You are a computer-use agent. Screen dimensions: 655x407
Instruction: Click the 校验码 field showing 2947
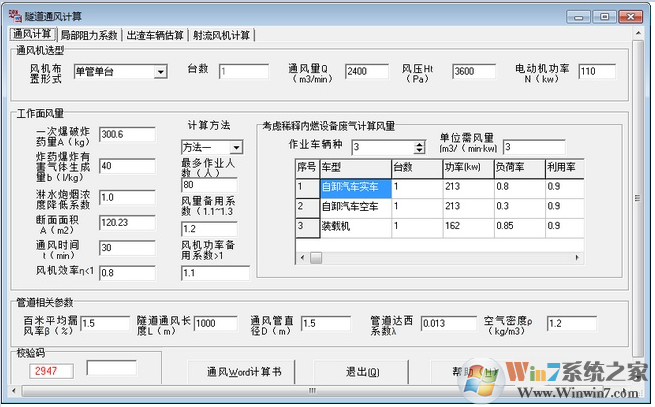coord(51,371)
